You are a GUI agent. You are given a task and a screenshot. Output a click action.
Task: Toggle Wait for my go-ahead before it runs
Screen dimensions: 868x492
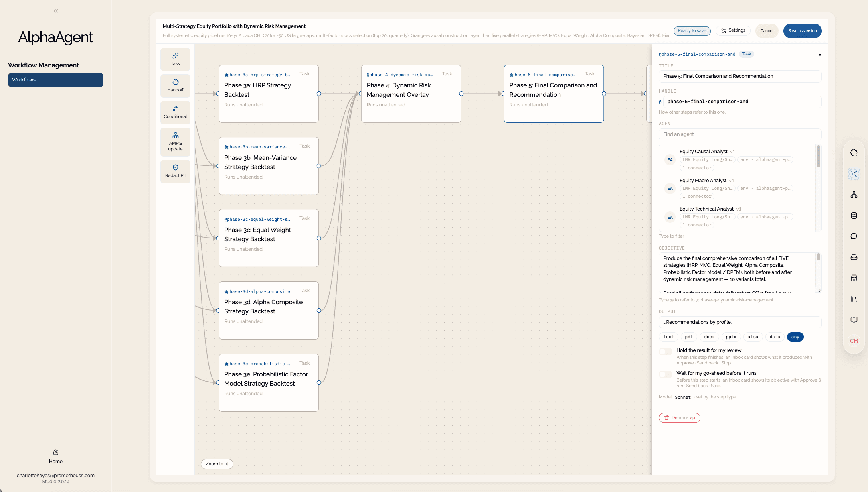tap(666, 374)
